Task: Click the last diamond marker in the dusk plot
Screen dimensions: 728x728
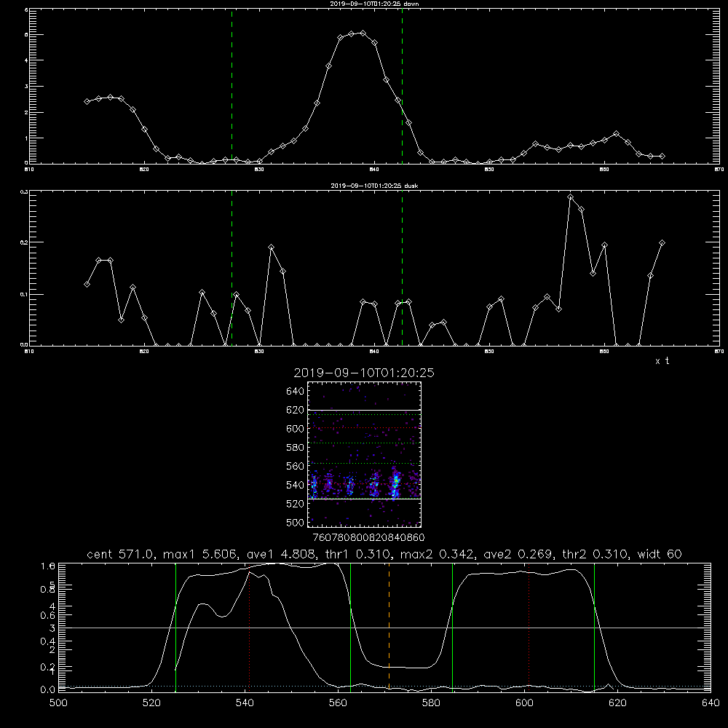Action: [x=662, y=243]
